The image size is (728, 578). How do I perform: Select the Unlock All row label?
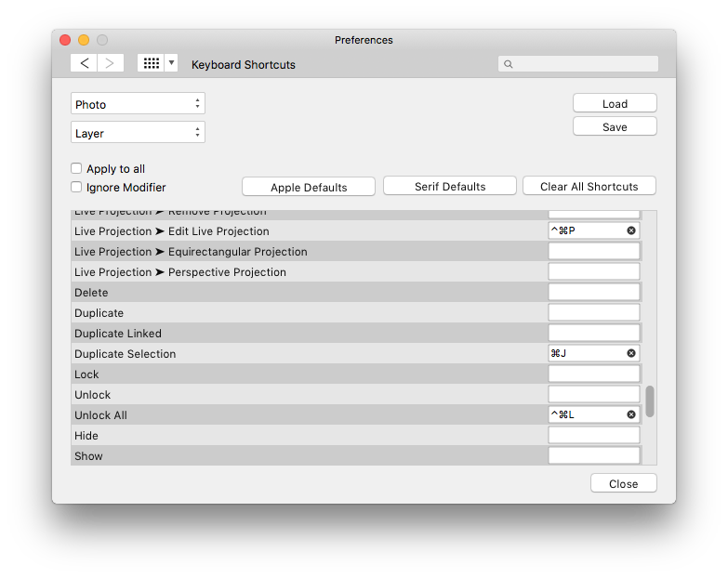100,414
